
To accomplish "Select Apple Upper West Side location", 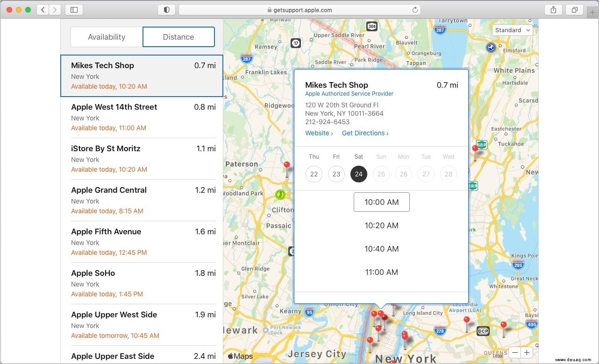I will 142,325.
